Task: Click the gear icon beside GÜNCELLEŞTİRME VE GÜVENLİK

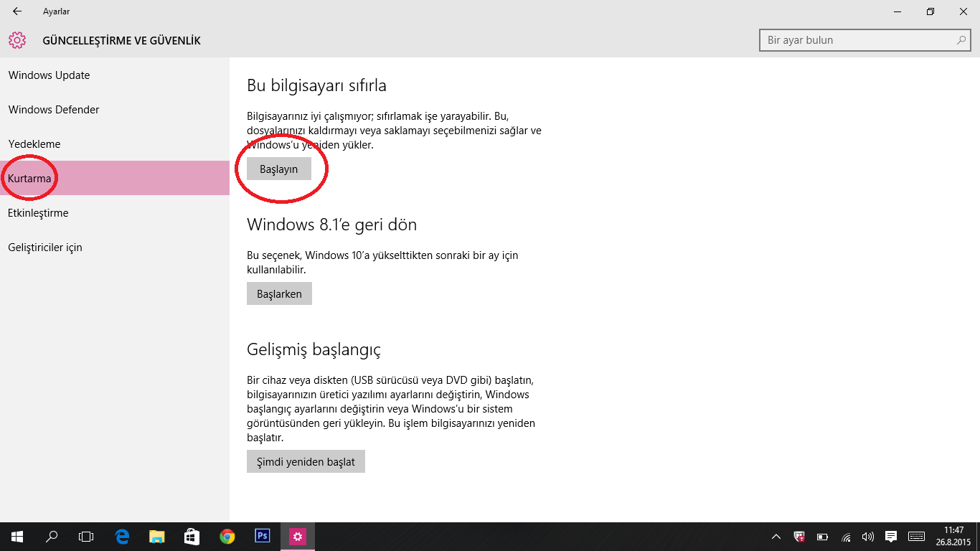Action: point(17,40)
